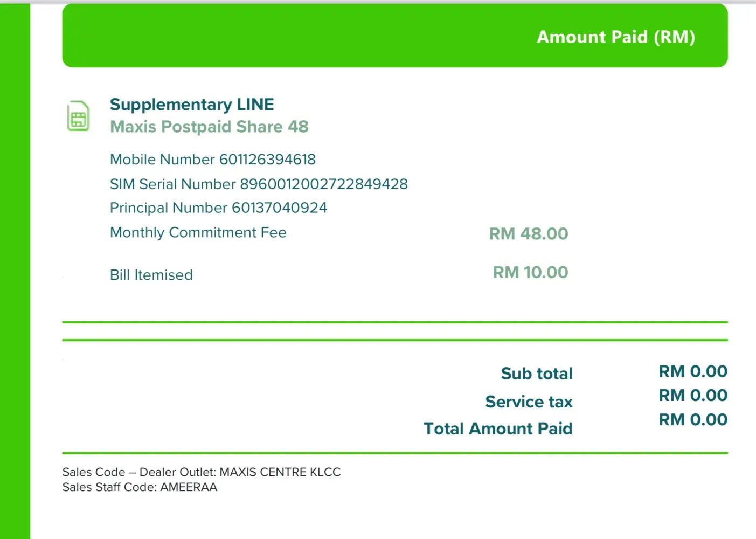Screen dimensions: 756x539
Task: Click the Amount Paid (RM) header
Action: 615,37
